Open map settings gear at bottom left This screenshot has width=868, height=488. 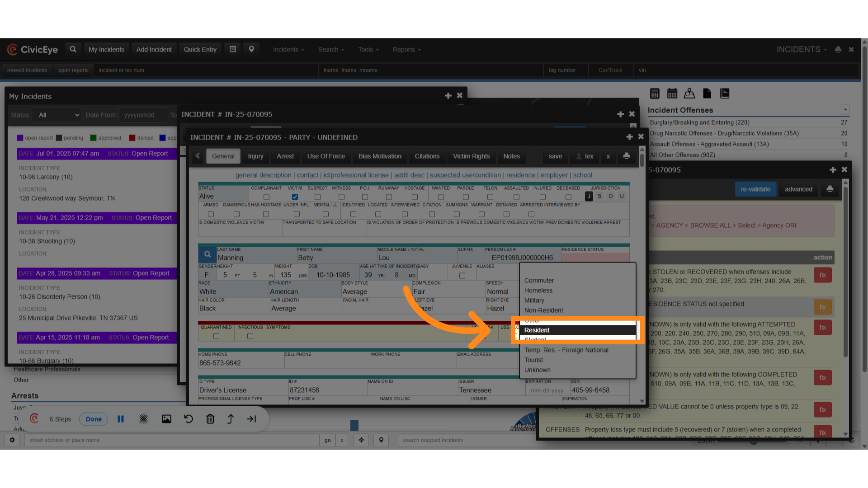pos(12,440)
